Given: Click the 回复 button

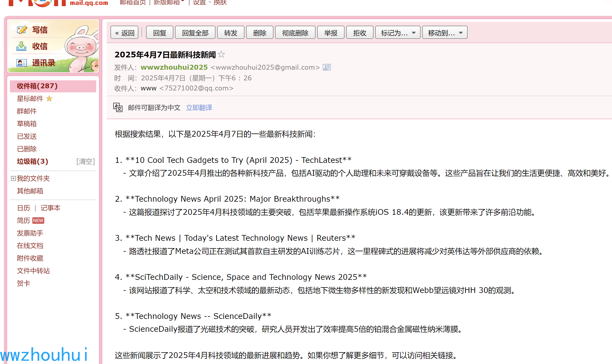Looking at the screenshot, I should 160,33.
